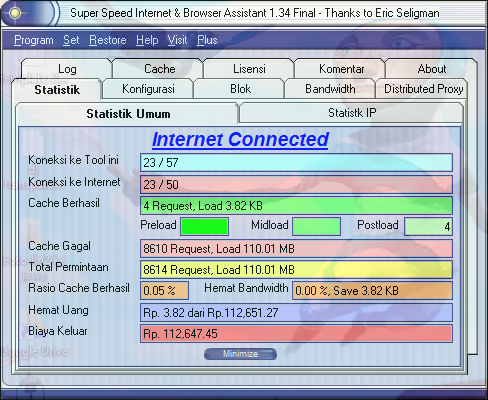488x400 pixels.
Task: Click the Biaya Keluar field Rp. 112,647.45
Action: pyautogui.click(x=296, y=333)
